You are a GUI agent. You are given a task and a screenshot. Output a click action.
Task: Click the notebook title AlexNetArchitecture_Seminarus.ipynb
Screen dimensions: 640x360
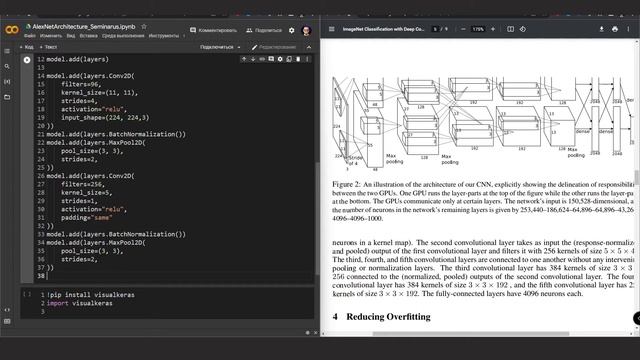point(84,27)
